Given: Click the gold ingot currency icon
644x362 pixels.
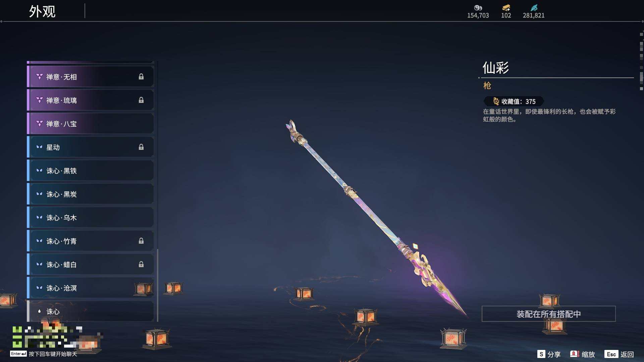Looking at the screenshot, I should click(x=506, y=8).
